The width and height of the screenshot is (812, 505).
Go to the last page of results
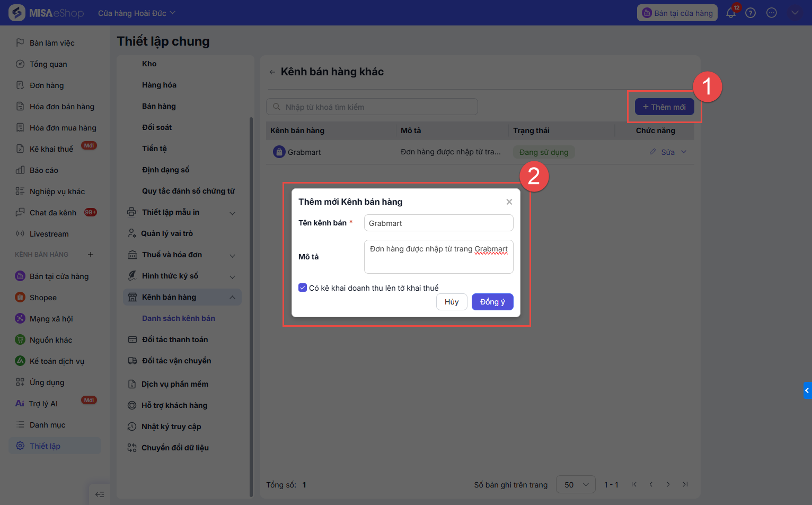685,484
